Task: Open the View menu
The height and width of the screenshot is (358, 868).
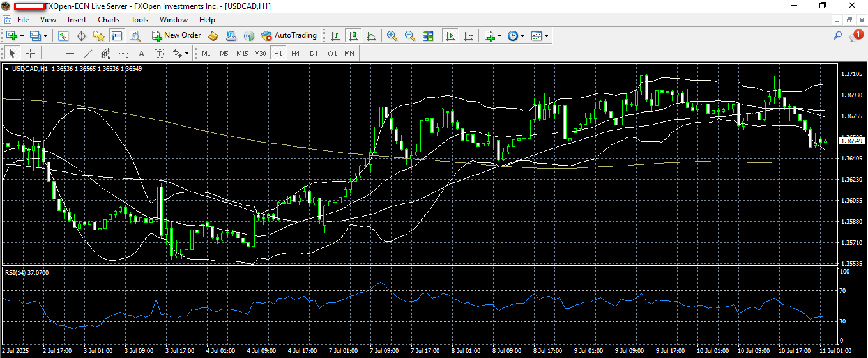Action: coord(48,20)
